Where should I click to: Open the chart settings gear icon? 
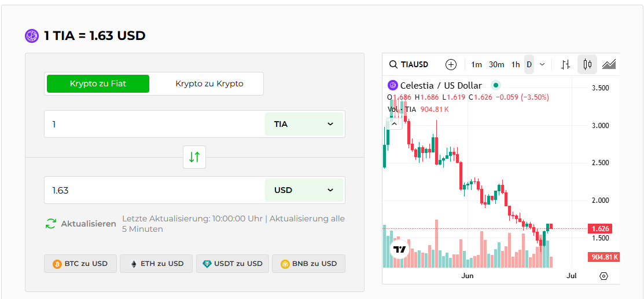click(x=603, y=276)
